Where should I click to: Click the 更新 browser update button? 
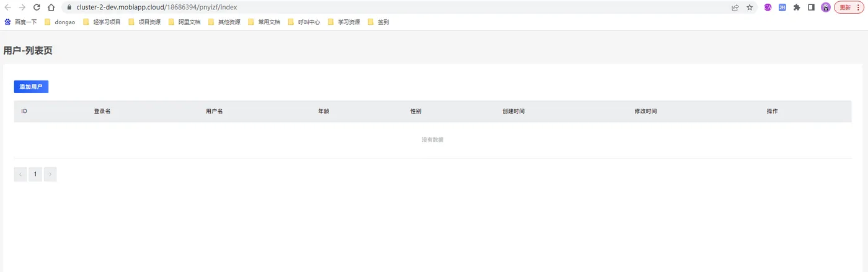[x=849, y=7]
